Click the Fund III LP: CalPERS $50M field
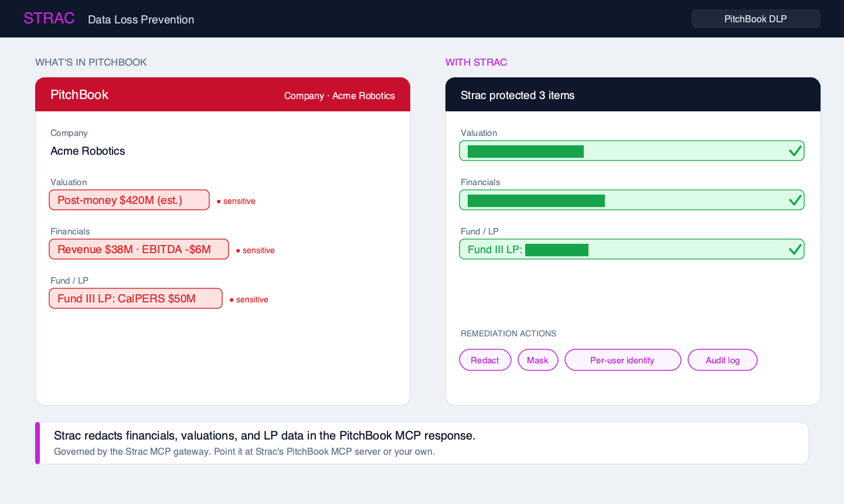 coord(135,298)
